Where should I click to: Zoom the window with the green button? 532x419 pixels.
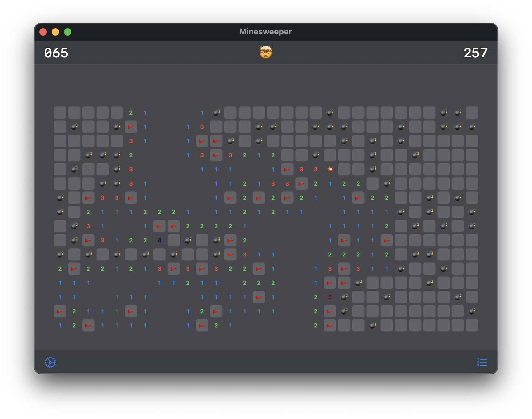[x=68, y=32]
